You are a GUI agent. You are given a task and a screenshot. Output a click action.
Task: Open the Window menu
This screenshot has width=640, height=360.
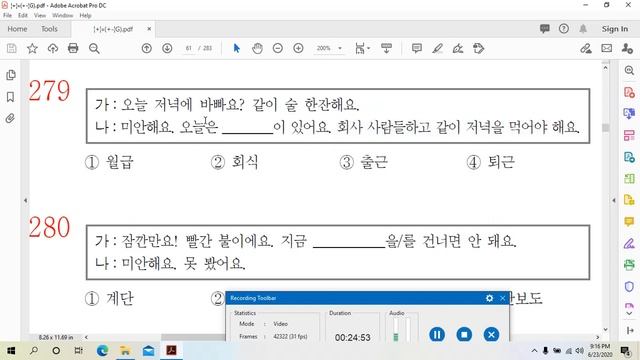pos(62,16)
